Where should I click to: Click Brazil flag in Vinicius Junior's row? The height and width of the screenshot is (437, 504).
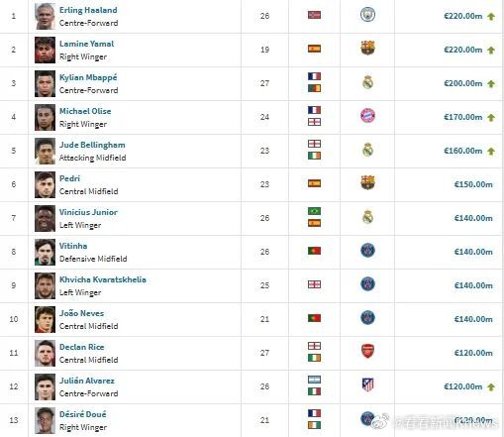pos(314,211)
